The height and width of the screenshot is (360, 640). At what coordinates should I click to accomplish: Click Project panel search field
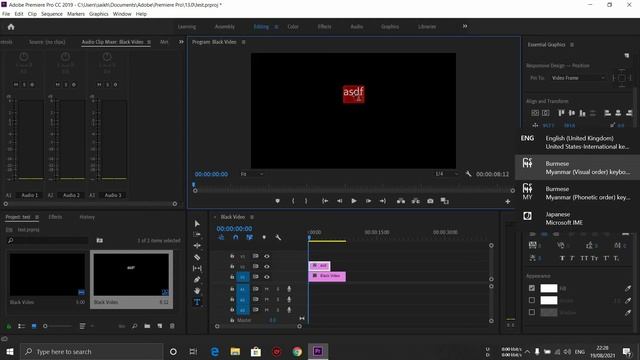click(x=48, y=240)
